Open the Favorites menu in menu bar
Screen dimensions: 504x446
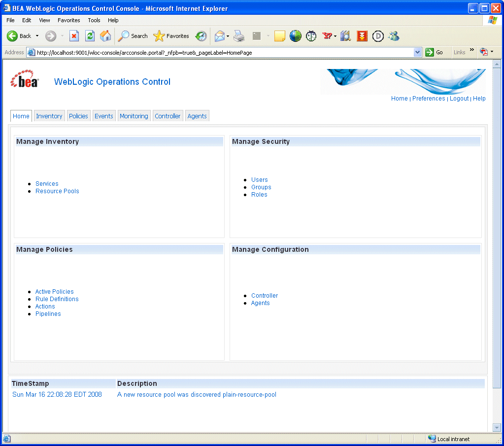[x=69, y=20]
